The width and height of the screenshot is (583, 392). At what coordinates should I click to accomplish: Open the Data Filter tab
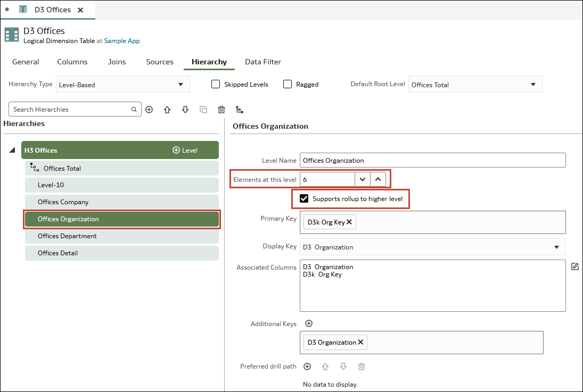(x=263, y=62)
